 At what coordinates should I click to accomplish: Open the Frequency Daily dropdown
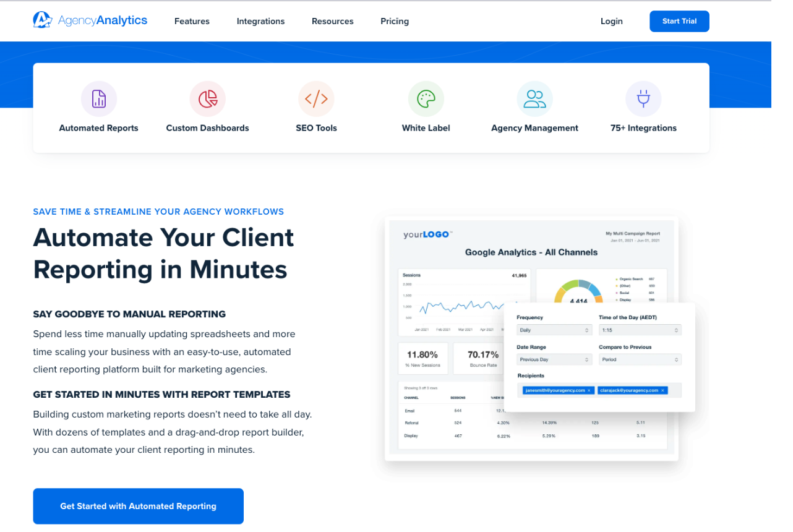tap(555, 330)
